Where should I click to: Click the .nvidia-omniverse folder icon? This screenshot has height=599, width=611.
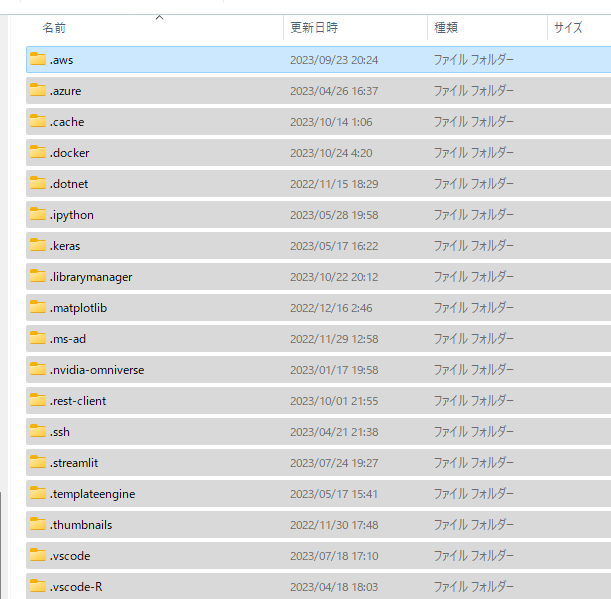click(x=38, y=369)
